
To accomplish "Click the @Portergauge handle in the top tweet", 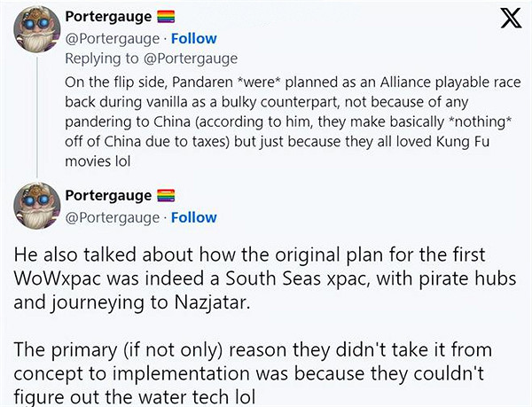I will tap(113, 39).
